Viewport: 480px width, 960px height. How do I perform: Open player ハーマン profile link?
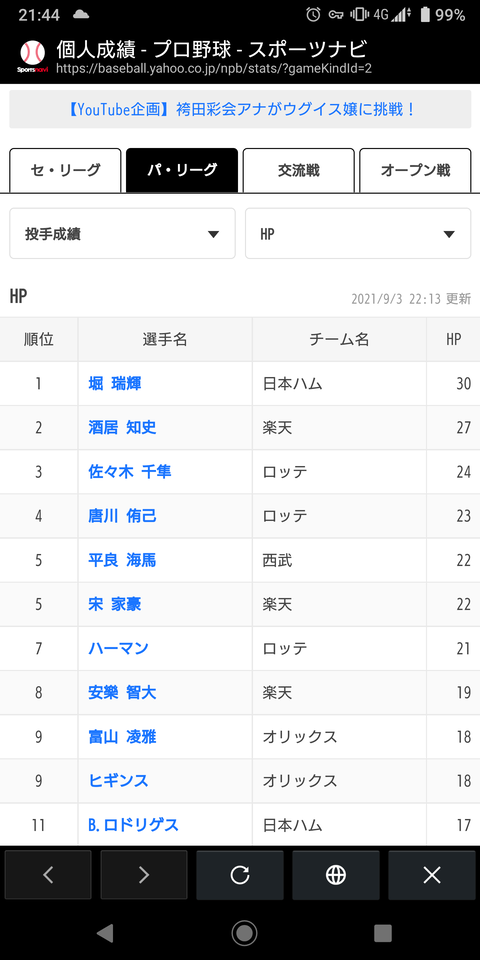[118, 648]
